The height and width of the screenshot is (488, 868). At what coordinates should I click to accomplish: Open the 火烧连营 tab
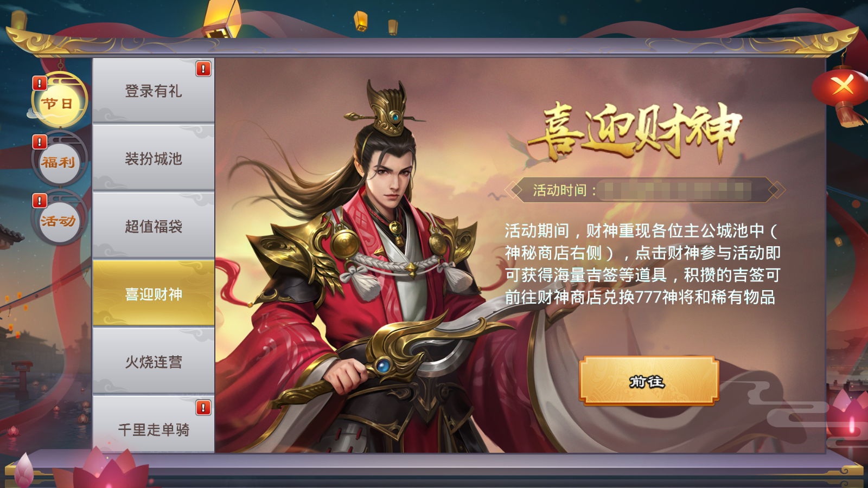click(154, 361)
